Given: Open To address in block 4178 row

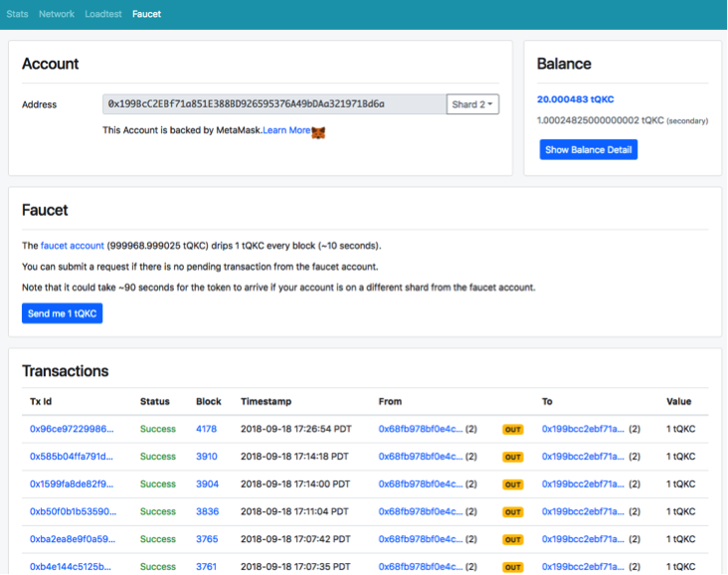Looking at the screenshot, I should pyautogui.click(x=583, y=429).
